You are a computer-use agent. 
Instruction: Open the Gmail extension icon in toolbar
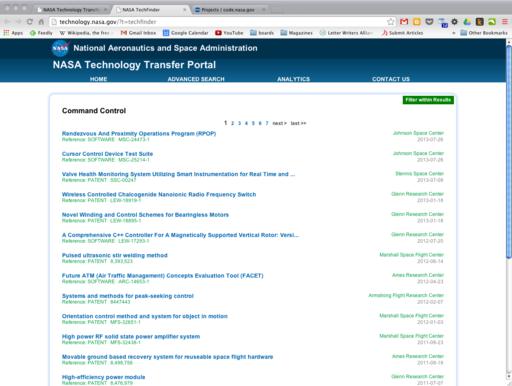(404, 22)
